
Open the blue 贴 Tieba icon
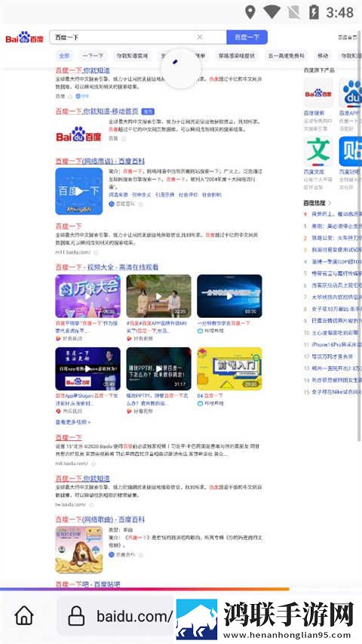tap(351, 151)
